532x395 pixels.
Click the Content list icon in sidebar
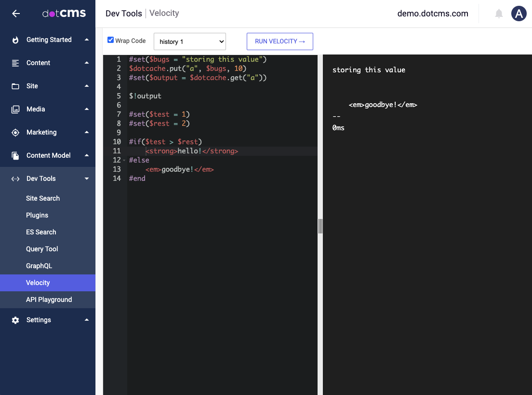coord(15,63)
